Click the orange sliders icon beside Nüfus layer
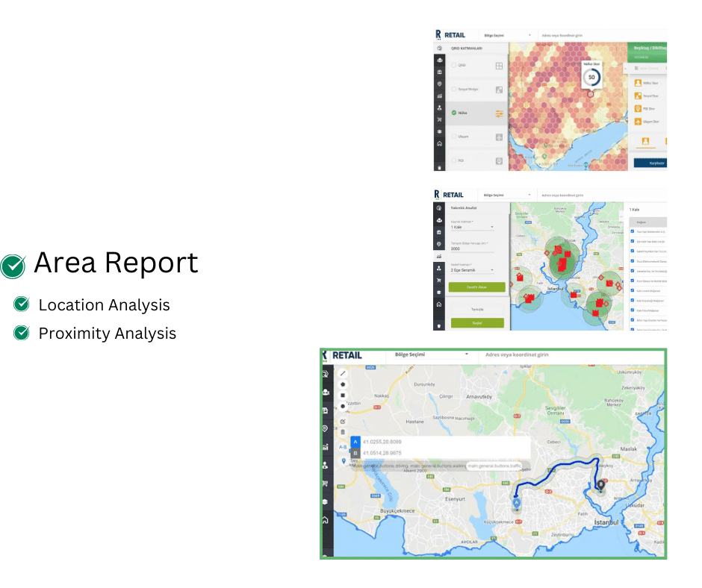This screenshot has height=588, width=702. tap(499, 113)
